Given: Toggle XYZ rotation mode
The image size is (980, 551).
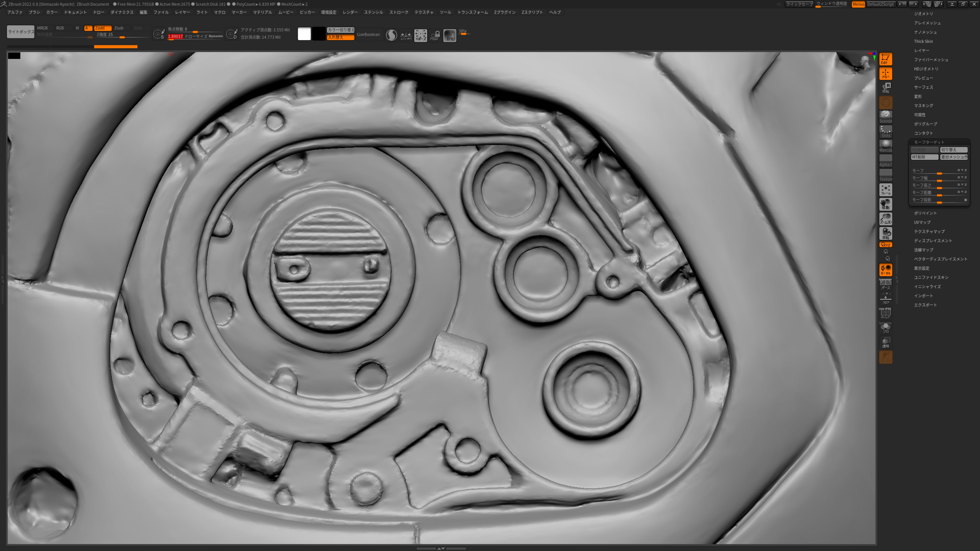Looking at the screenshot, I should (x=885, y=245).
